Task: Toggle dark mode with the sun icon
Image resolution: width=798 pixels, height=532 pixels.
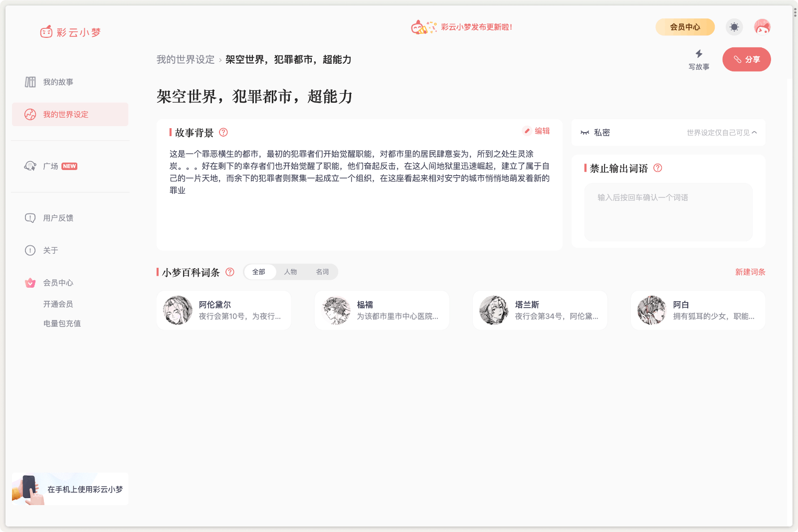Action: (x=734, y=27)
